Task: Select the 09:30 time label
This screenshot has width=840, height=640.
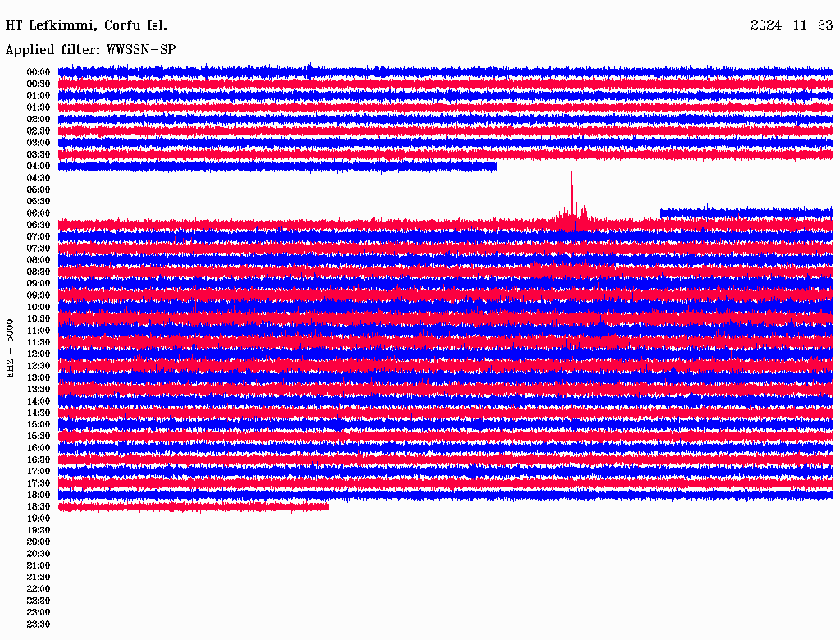Action: coord(39,295)
